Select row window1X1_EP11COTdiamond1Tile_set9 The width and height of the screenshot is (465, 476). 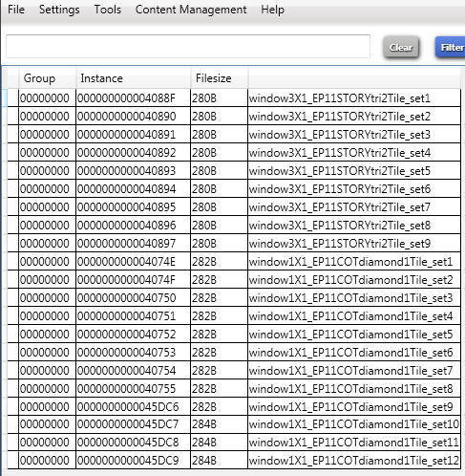[234, 407]
